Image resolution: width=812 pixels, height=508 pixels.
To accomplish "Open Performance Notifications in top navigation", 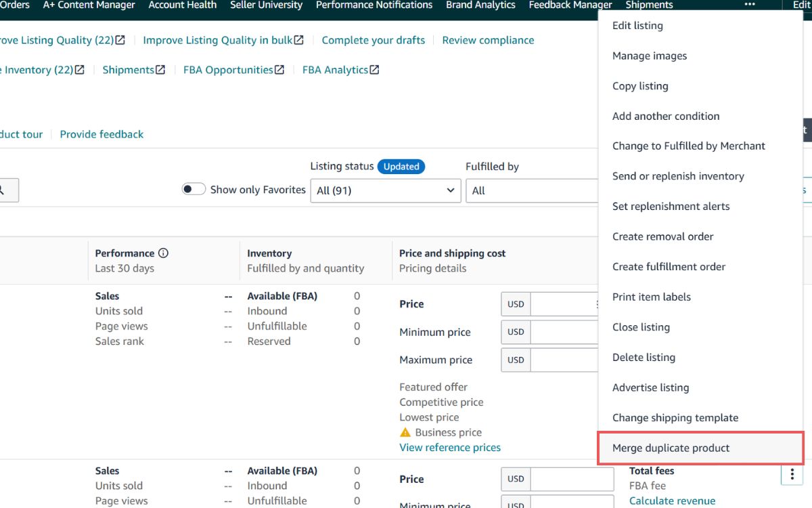I will [374, 5].
